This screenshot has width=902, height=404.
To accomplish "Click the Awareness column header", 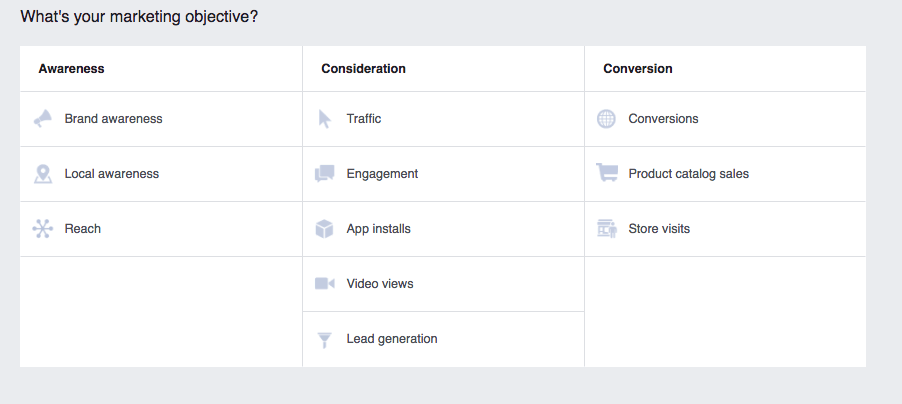I will click(x=71, y=68).
